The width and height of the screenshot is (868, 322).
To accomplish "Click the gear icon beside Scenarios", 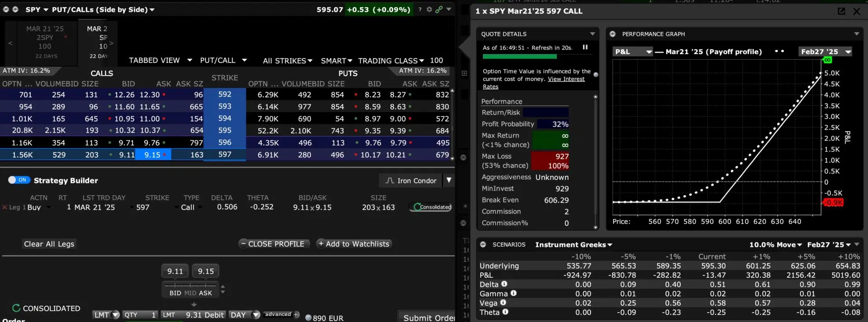I will click(x=483, y=244).
